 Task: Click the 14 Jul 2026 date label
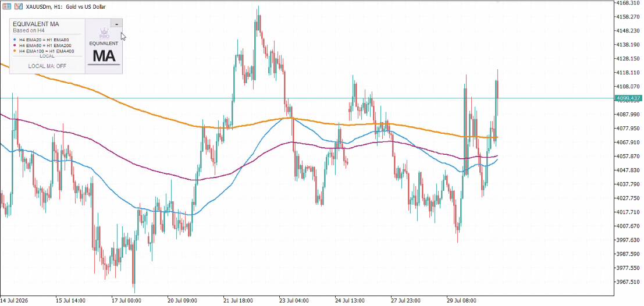pyautogui.click(x=14, y=301)
